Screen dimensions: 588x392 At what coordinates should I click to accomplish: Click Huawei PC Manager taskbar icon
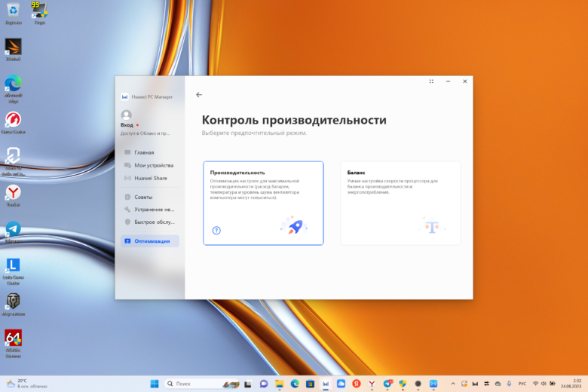(326, 384)
